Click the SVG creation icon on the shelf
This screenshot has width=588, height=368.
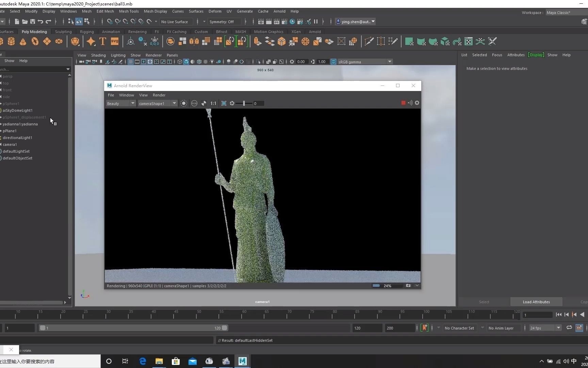click(115, 41)
